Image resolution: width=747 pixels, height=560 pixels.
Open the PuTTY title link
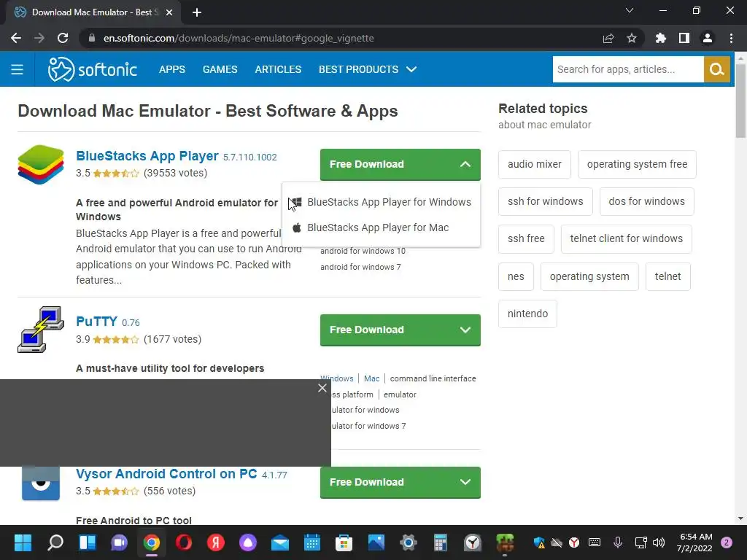[x=97, y=322]
